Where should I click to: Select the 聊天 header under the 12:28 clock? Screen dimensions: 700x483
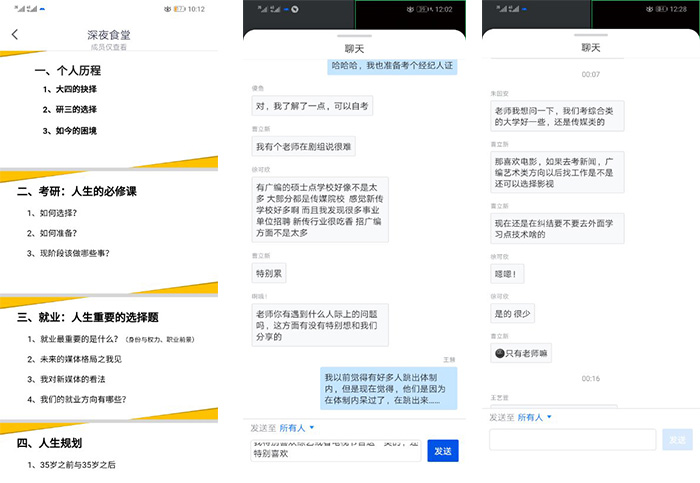[590, 47]
